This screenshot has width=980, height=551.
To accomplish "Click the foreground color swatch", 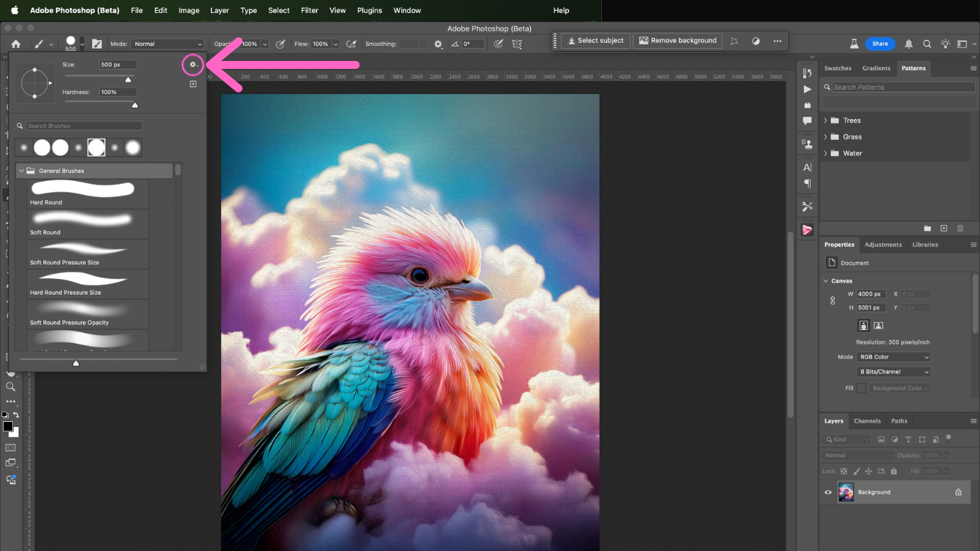I will click(x=7, y=426).
